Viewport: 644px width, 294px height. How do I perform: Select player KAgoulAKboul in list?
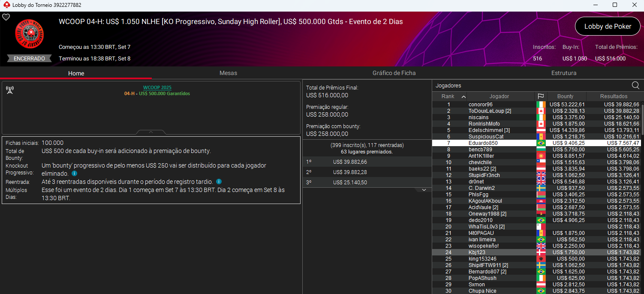(x=536, y=201)
